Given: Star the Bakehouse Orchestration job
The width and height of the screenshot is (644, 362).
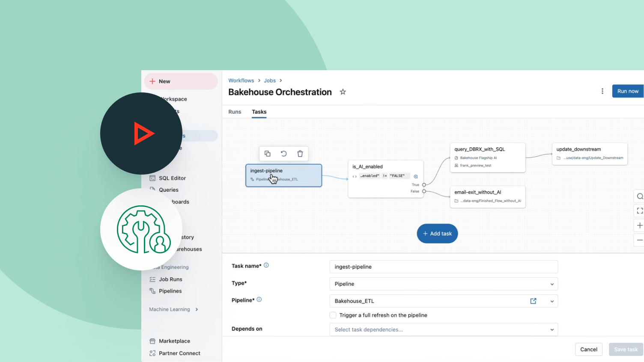Looking at the screenshot, I should 343,92.
